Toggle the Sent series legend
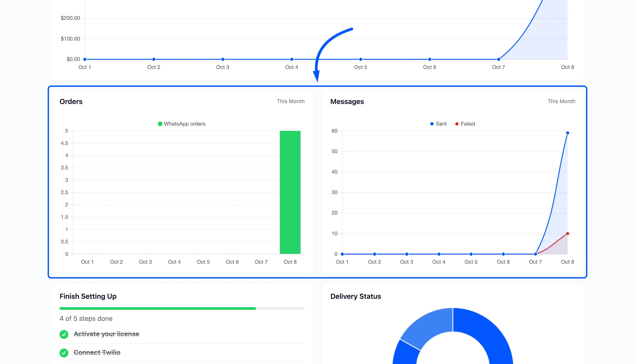Viewport: 635px width, 364px height. coord(438,124)
